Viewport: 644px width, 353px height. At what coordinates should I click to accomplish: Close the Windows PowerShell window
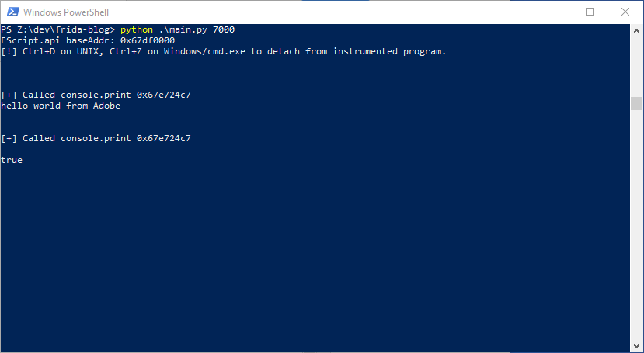tap(625, 12)
